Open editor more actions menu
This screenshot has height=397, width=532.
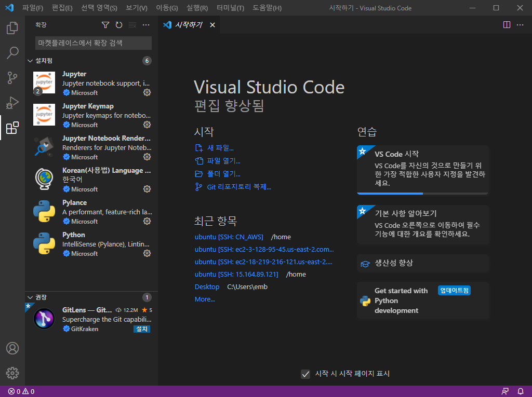pyautogui.click(x=520, y=25)
